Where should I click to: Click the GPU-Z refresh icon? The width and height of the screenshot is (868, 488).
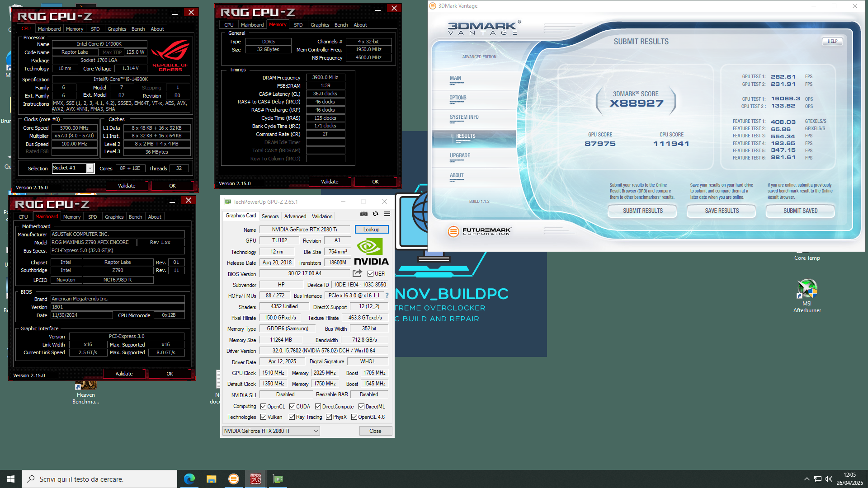tap(375, 214)
